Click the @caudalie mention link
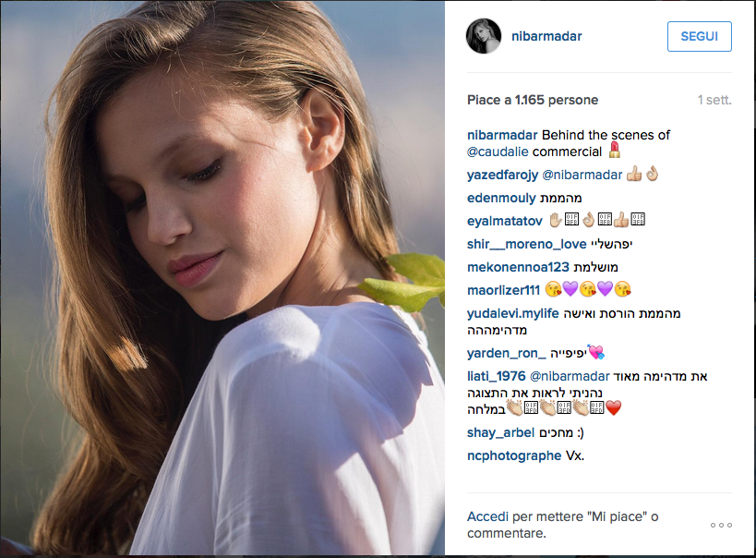756x558 pixels. pyautogui.click(x=500, y=151)
